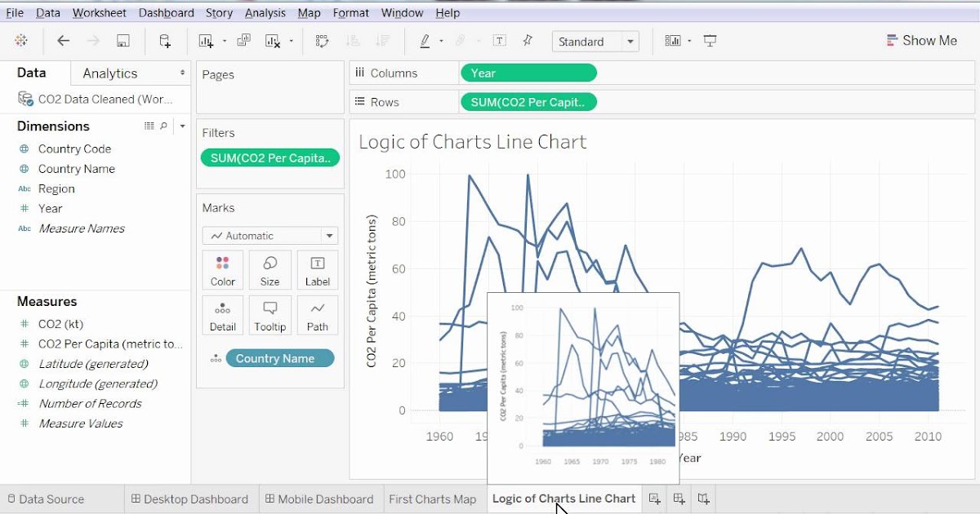Open the Standard fit dropdown

(x=628, y=41)
